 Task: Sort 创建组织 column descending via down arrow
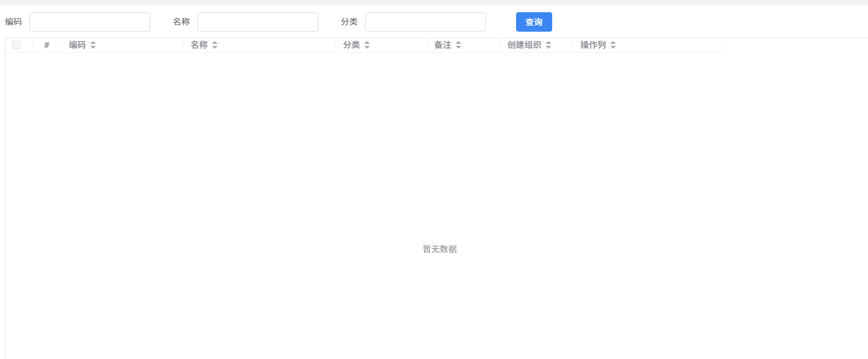548,48
